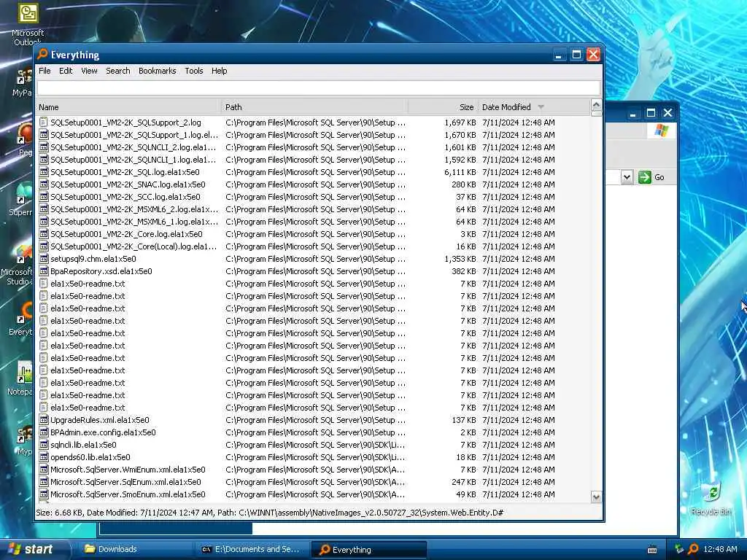
Task: Open Recycle Bin desktop icon
Action: click(712, 498)
